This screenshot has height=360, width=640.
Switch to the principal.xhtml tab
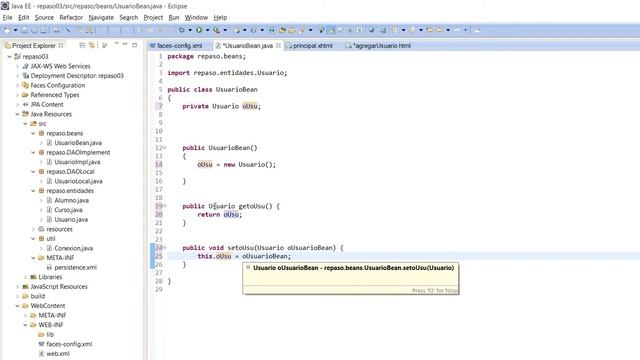pyautogui.click(x=309, y=46)
